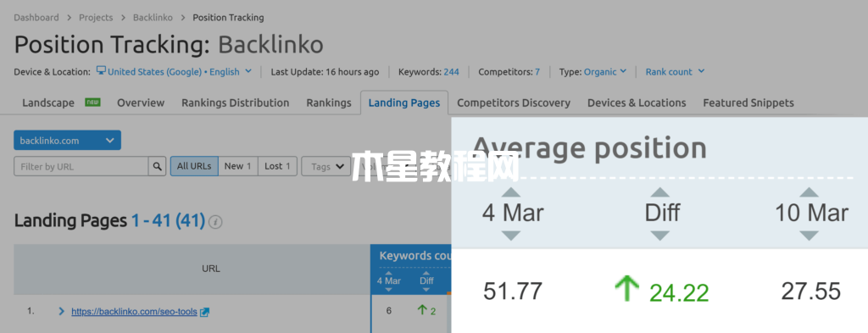Open the 244 keywords link

click(x=451, y=71)
